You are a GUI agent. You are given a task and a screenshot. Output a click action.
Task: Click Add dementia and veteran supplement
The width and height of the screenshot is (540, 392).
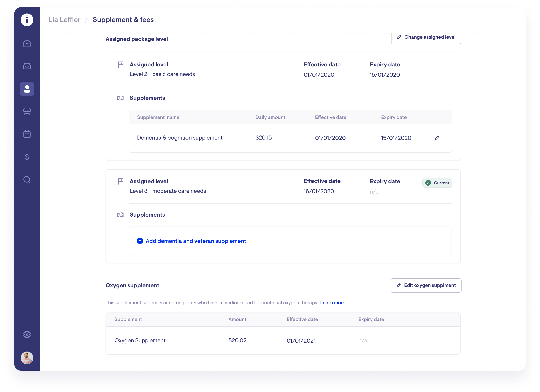[195, 241]
